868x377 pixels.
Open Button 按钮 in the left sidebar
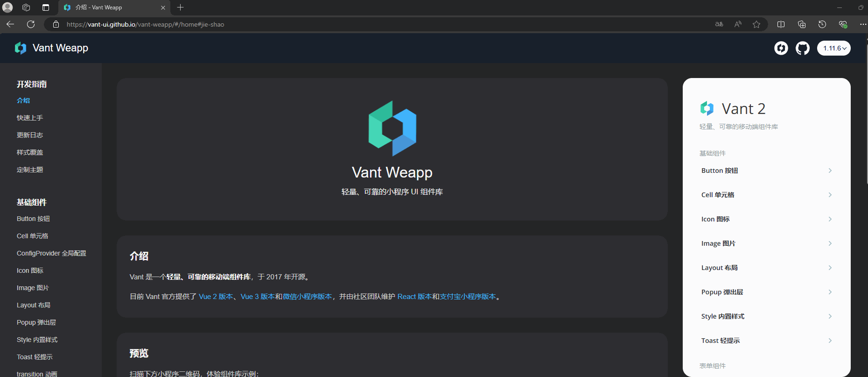33,219
